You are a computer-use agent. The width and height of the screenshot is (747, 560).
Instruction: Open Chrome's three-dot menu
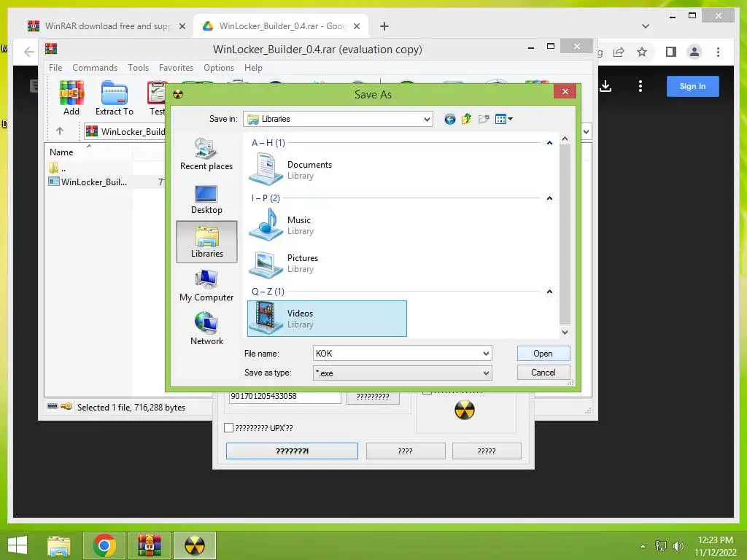(x=718, y=52)
